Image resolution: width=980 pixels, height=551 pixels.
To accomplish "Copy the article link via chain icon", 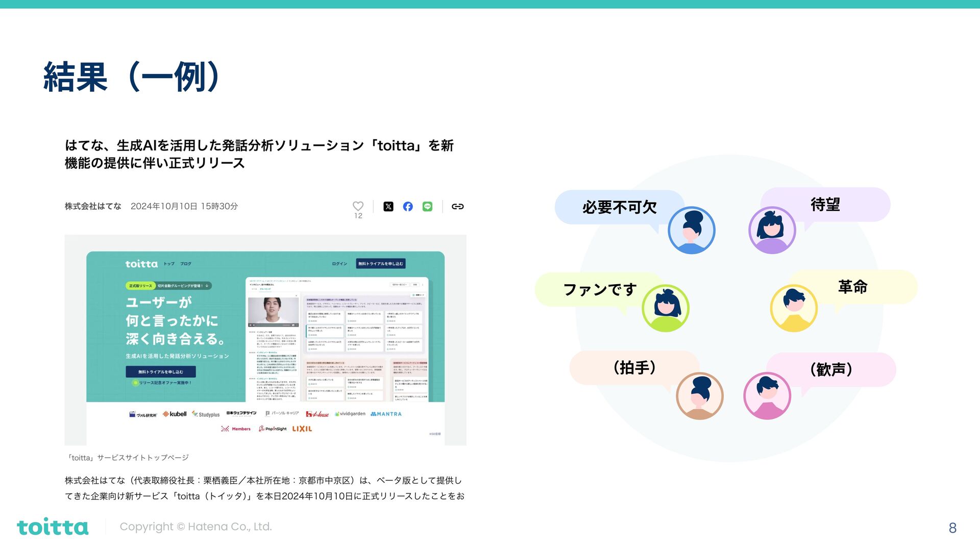I will point(457,206).
